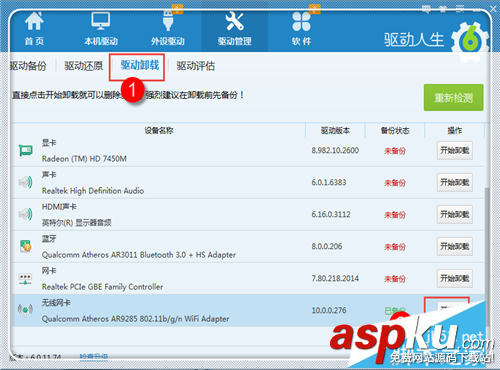Viewport: 500px width, 370px height.
Task: Click the 设备名称 column header
Action: [159, 130]
